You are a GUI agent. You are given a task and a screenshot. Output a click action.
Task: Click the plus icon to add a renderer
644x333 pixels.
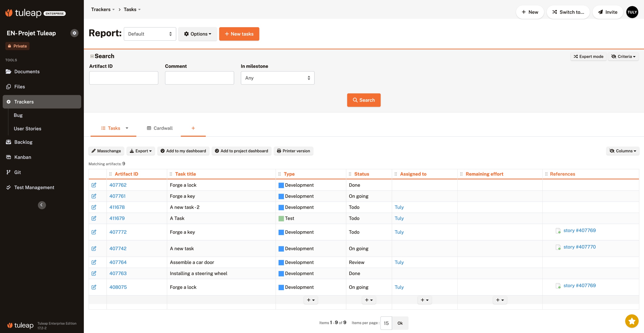point(193,128)
